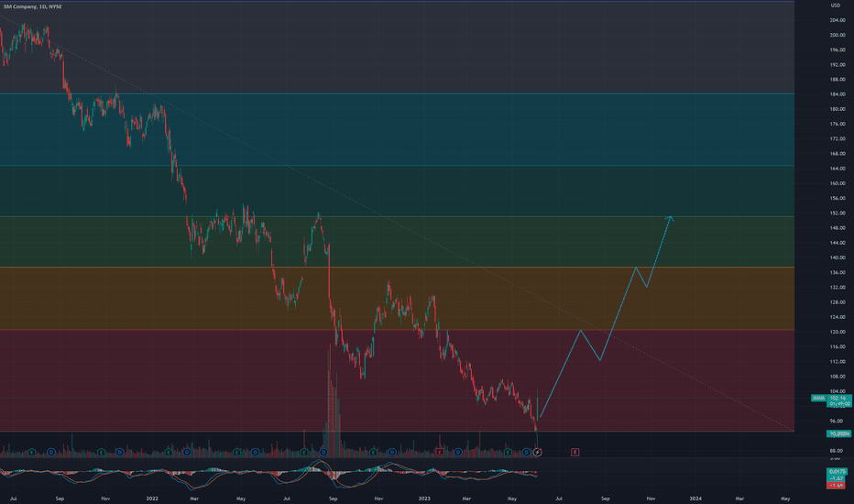854x504 pixels.
Task: Click the dividend marker just after May 2022
Action: 255,453
